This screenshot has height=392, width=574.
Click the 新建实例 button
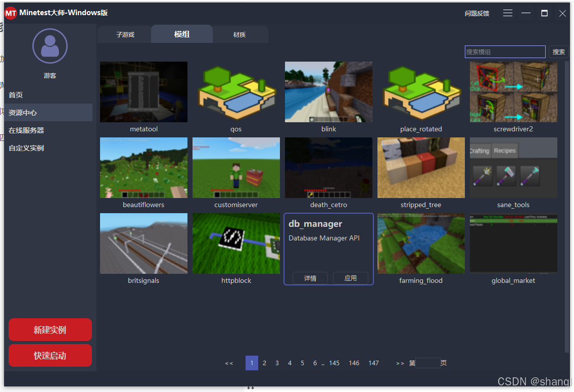pyautogui.click(x=50, y=330)
